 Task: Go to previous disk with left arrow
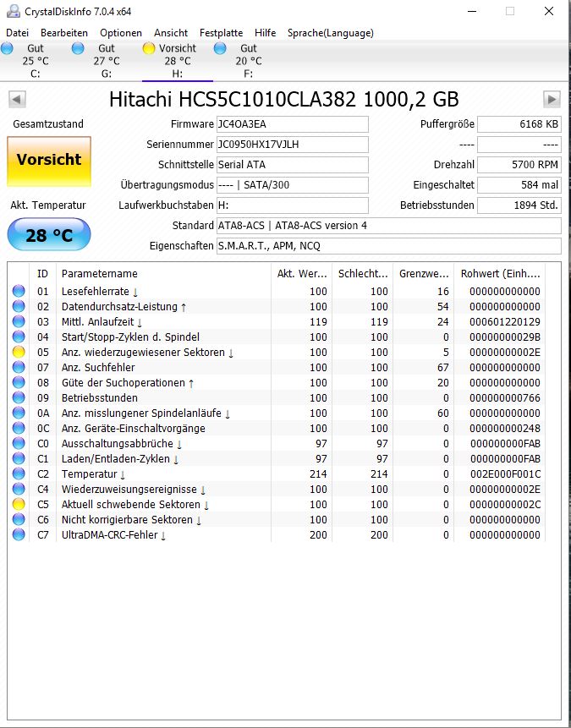pos(17,99)
